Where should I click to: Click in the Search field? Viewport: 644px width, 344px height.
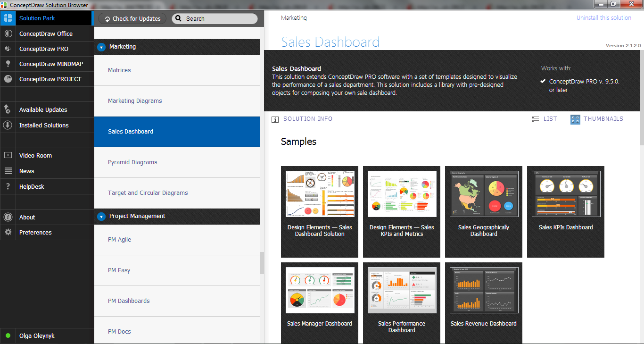click(x=215, y=19)
